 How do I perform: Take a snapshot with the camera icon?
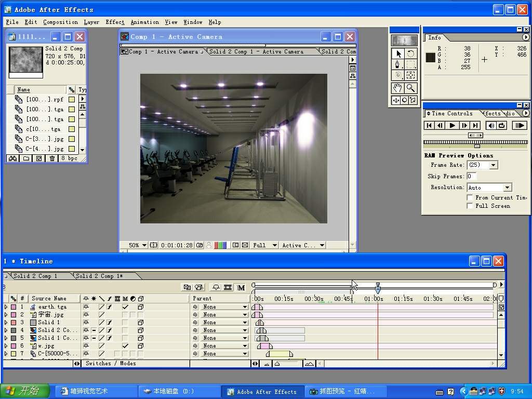[x=199, y=245]
